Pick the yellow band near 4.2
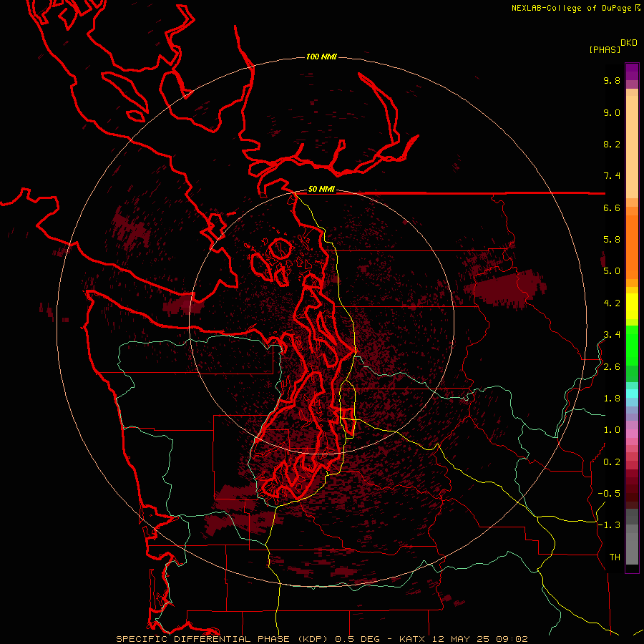Viewport: 644px width, 644px height. 632,306
